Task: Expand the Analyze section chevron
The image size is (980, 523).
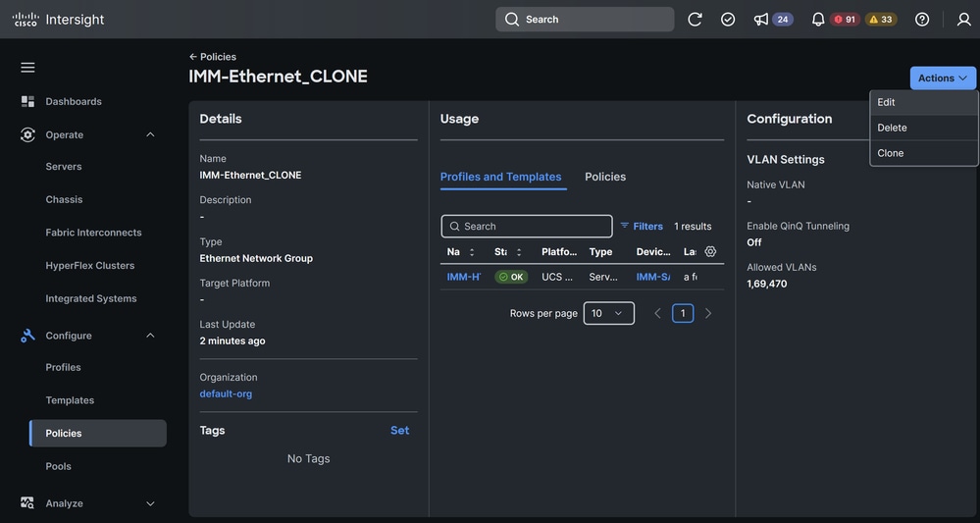Action: point(150,503)
